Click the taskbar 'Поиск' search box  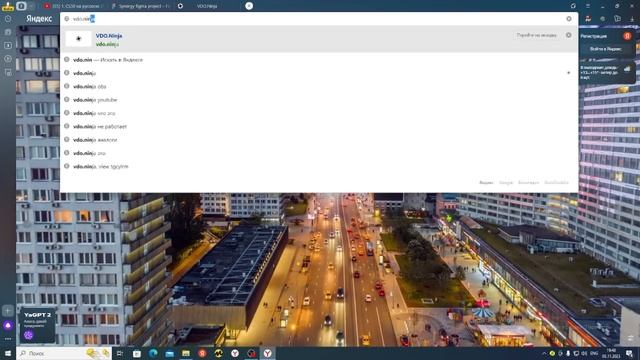point(64,353)
